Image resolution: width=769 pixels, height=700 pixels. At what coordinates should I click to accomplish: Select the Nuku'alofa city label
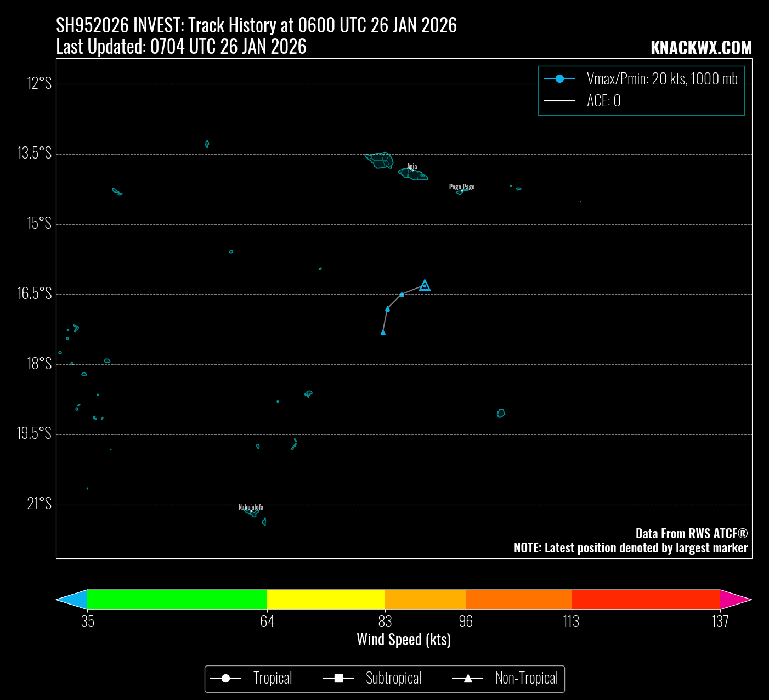[x=251, y=507]
